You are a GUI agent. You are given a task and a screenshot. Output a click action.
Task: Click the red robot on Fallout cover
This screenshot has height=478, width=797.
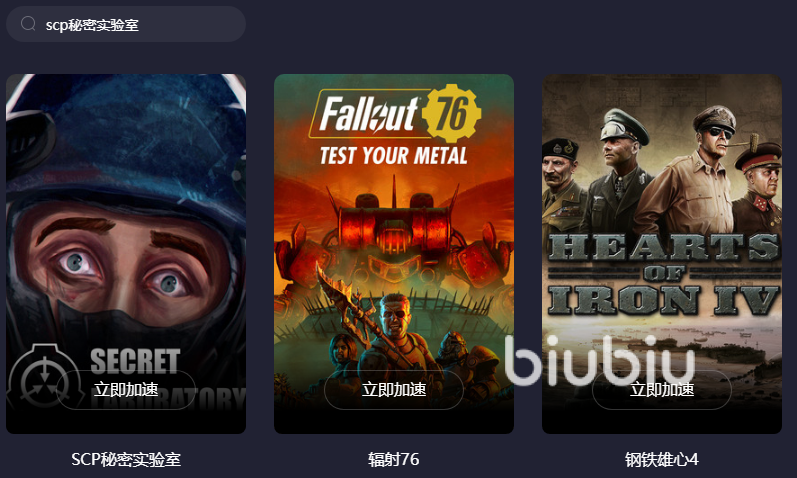pyautogui.click(x=394, y=236)
